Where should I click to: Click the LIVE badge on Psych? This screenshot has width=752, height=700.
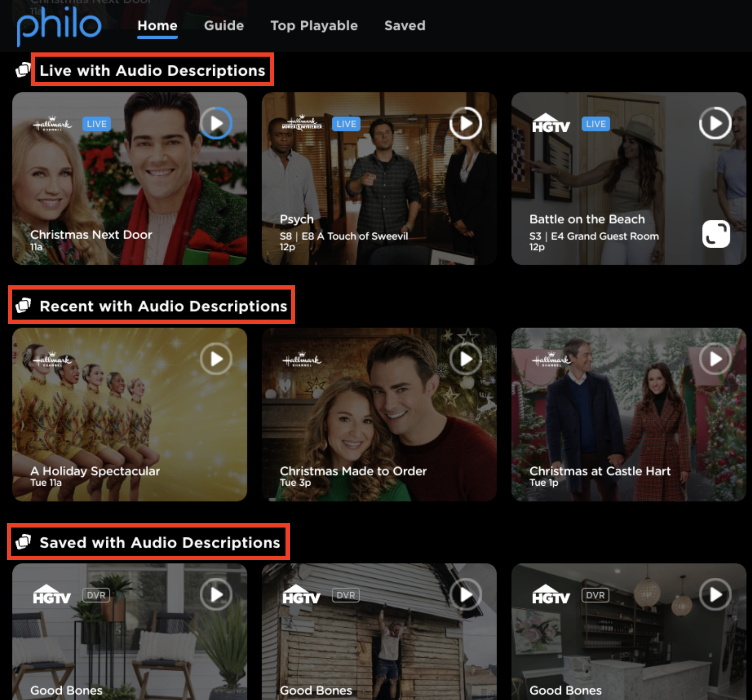pyautogui.click(x=346, y=124)
